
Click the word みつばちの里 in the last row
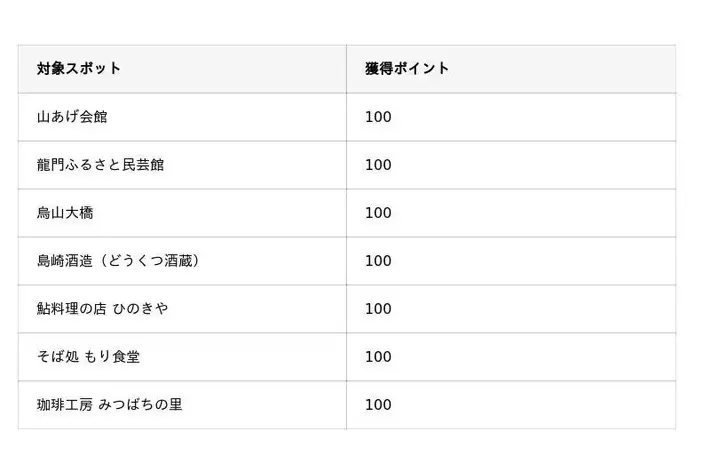[x=140, y=405]
